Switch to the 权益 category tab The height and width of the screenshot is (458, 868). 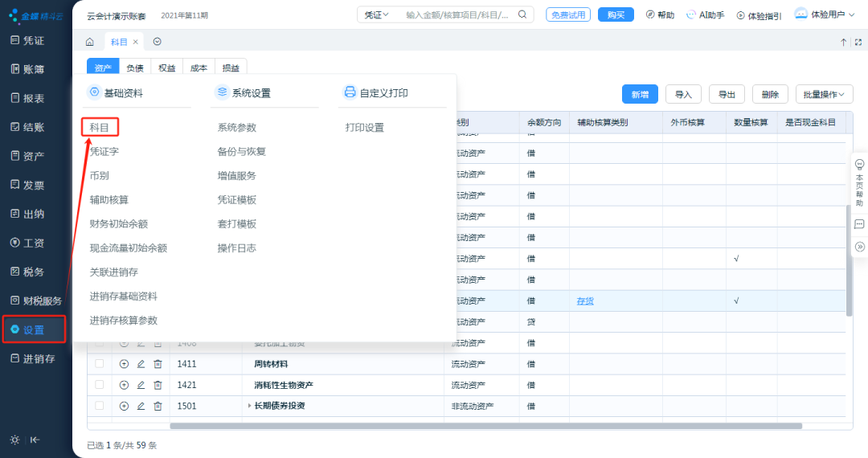tap(166, 67)
